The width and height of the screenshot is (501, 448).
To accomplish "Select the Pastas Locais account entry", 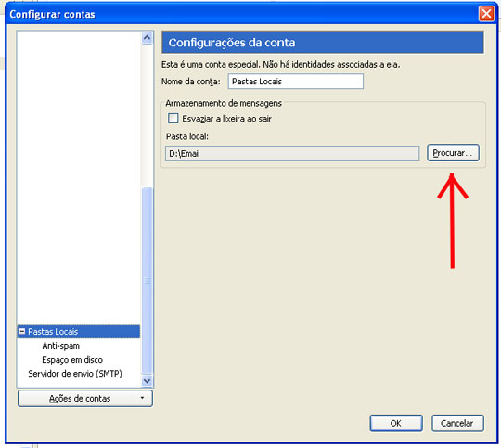I will click(x=79, y=331).
